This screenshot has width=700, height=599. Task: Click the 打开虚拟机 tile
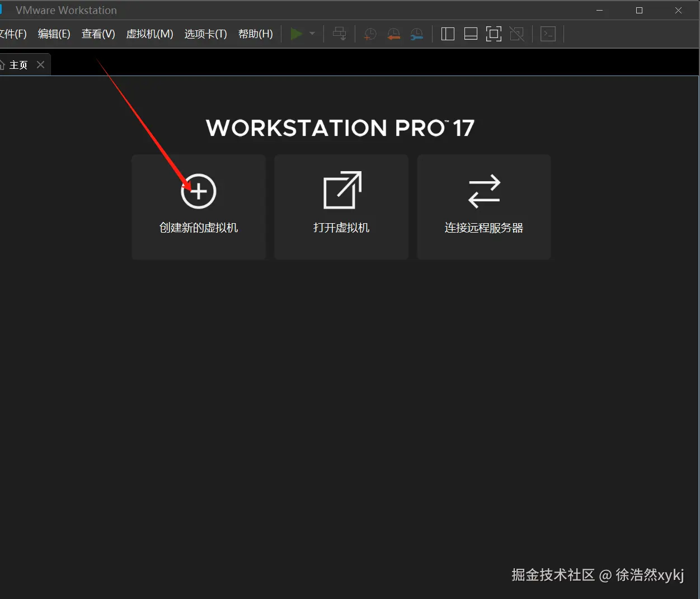(341, 207)
